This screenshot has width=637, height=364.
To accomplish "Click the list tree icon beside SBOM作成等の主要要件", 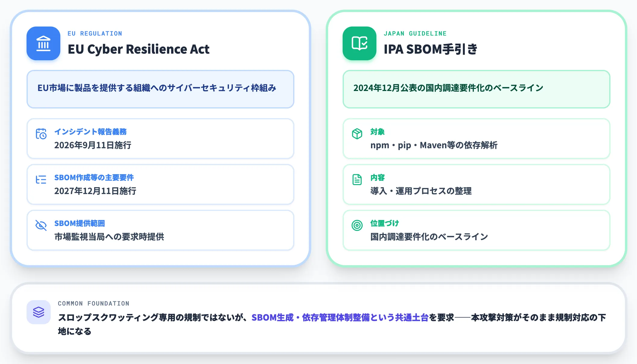I will coord(41,180).
